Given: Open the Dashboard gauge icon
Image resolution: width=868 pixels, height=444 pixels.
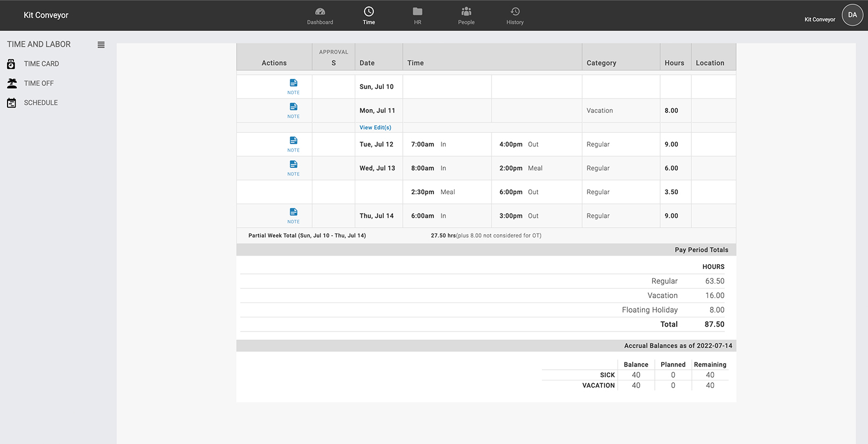Looking at the screenshot, I should [320, 12].
